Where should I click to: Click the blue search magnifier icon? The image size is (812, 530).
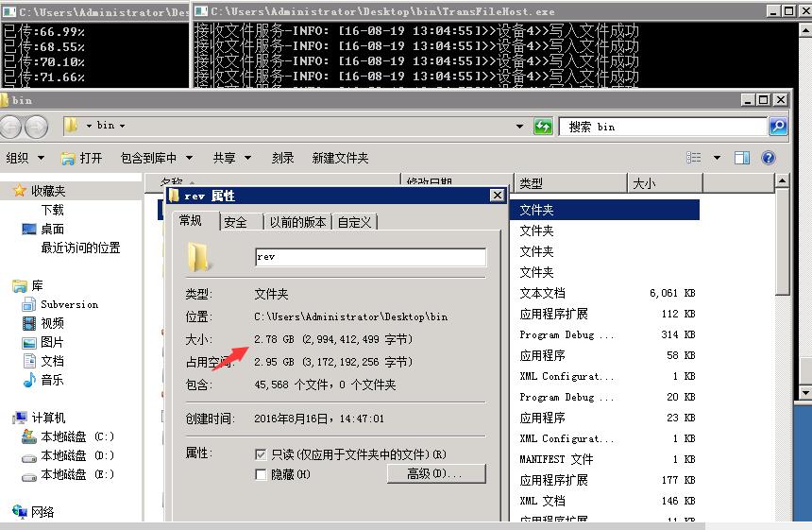778,127
